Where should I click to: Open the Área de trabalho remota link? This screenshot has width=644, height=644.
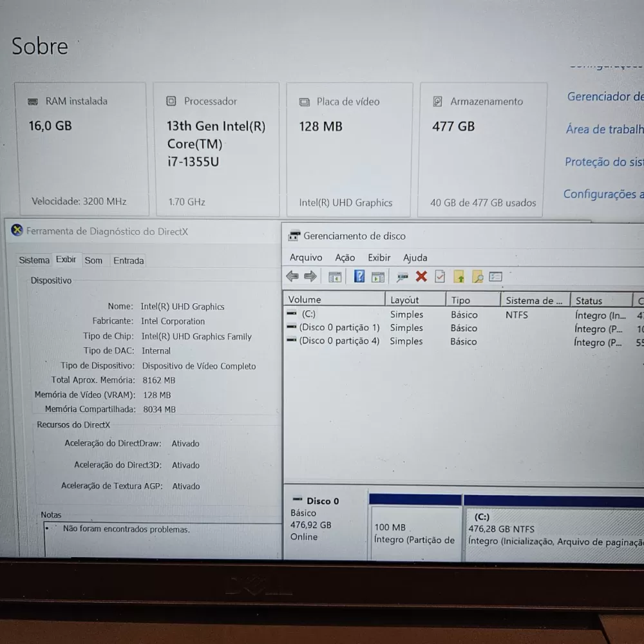(605, 129)
